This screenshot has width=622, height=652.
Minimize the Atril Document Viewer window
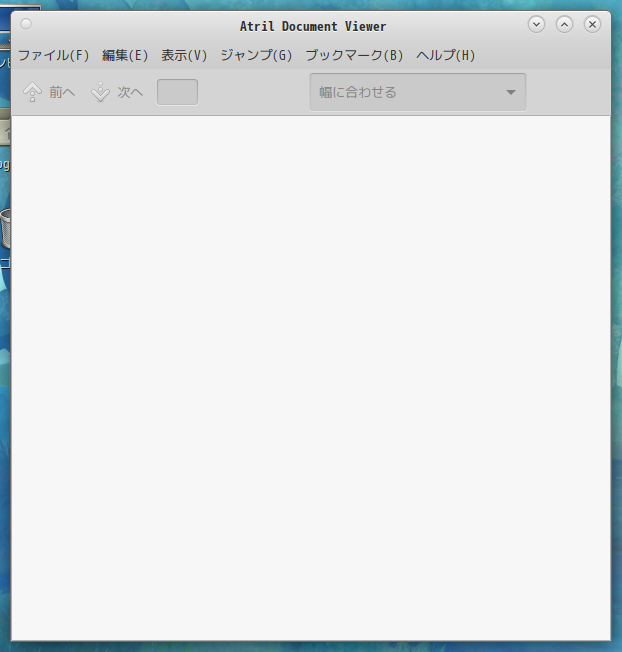click(x=536, y=25)
